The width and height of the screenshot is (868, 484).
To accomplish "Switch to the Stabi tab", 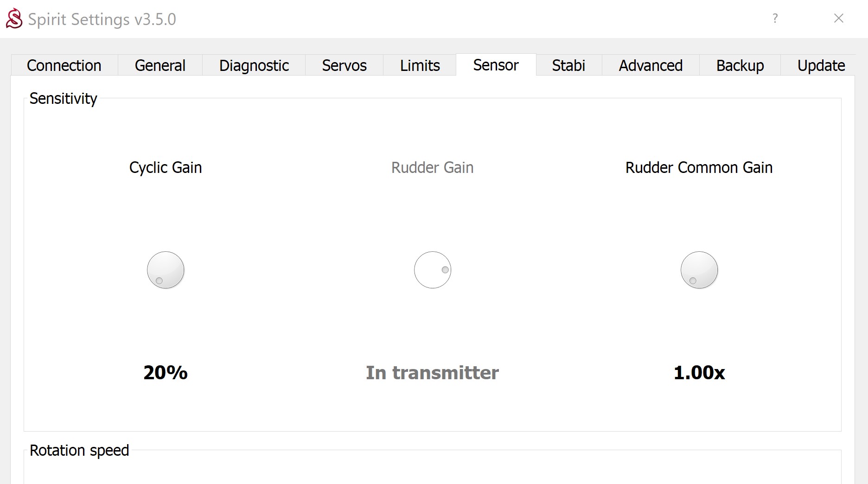I will [x=568, y=65].
